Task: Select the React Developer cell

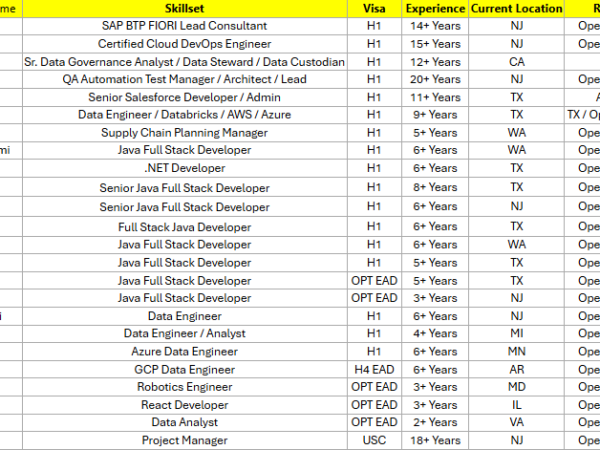Action: 184,405
